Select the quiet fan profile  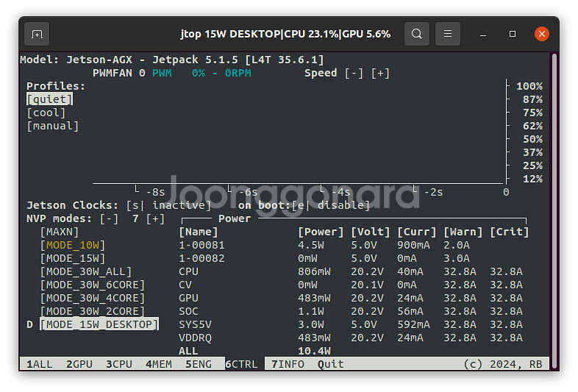(x=50, y=99)
